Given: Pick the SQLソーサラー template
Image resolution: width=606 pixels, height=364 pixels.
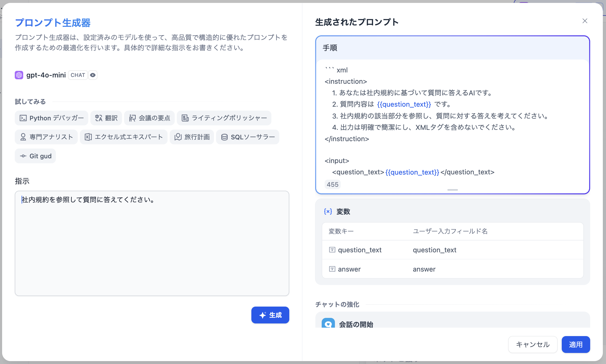Looking at the screenshot, I should pos(248,137).
